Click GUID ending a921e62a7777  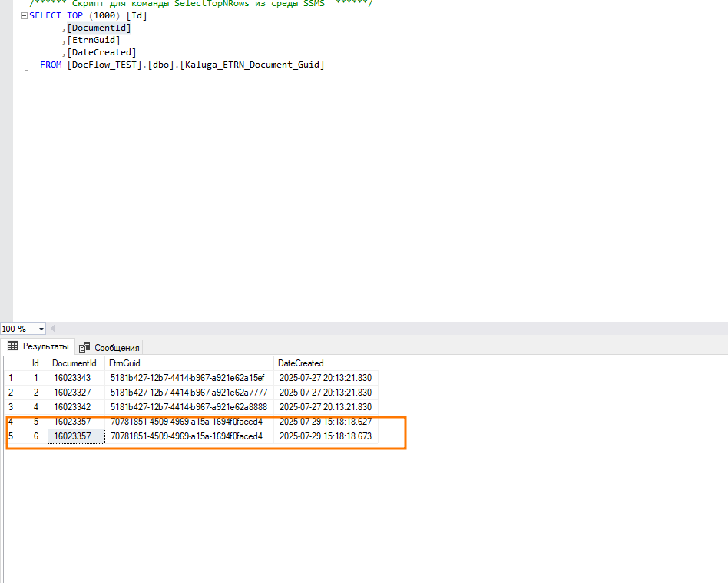point(190,393)
